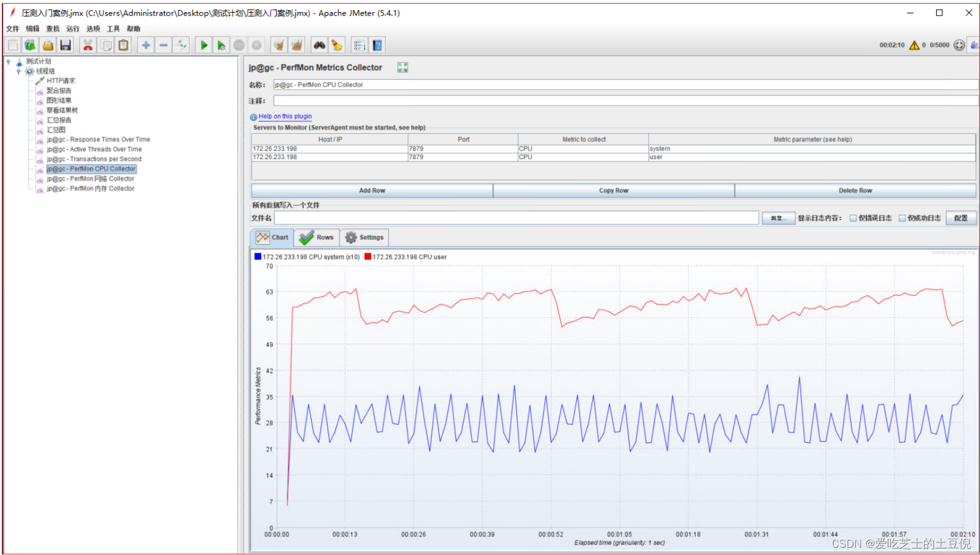
Task: Click the plus Expand All icon
Action: (x=146, y=45)
